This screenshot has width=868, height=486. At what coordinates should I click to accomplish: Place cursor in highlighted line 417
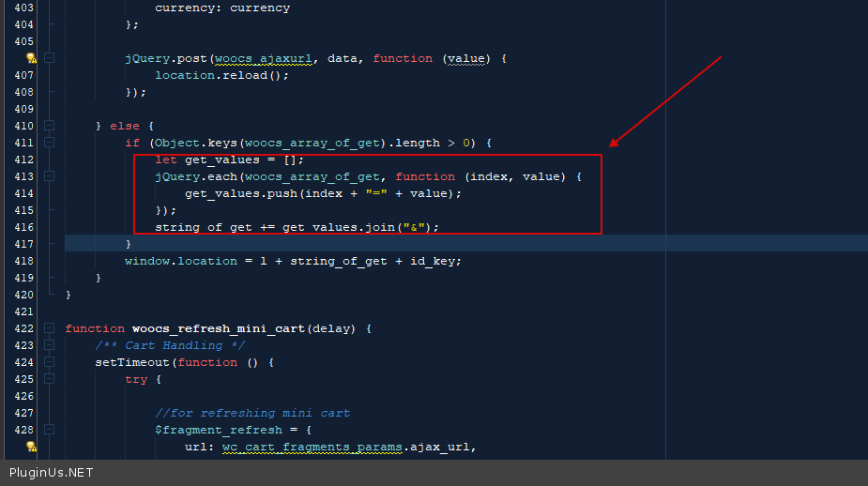pos(375,244)
